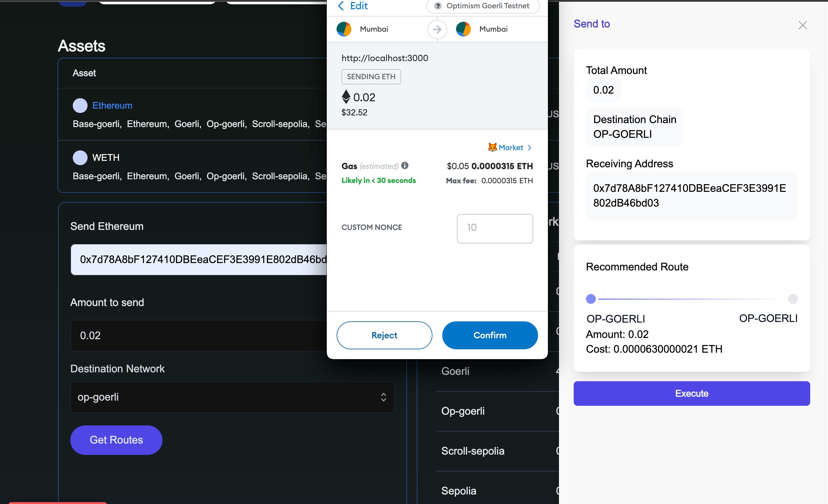Click the question mark network icon
Screen dimensions: 828x504
coord(438,6)
